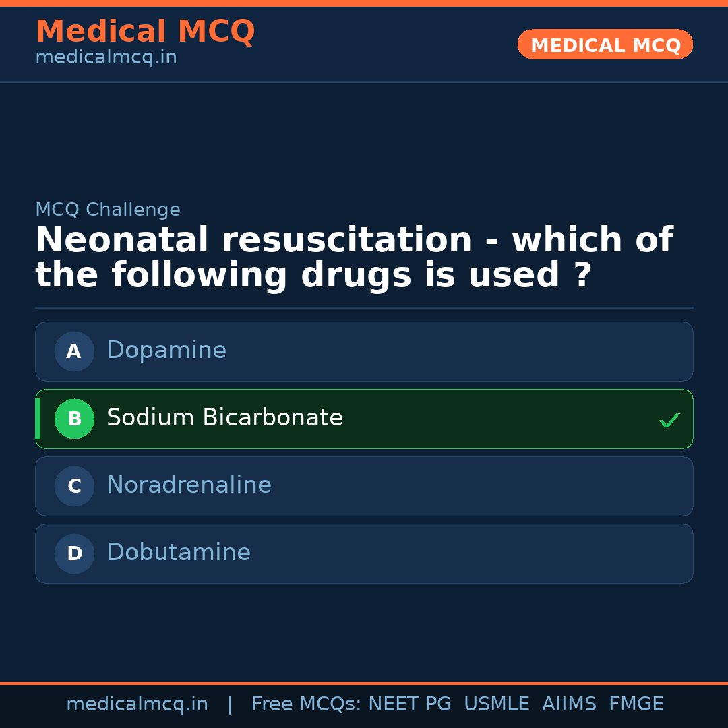Click the NEET PG footer tab
The width and height of the screenshot is (728, 728).
(409, 704)
